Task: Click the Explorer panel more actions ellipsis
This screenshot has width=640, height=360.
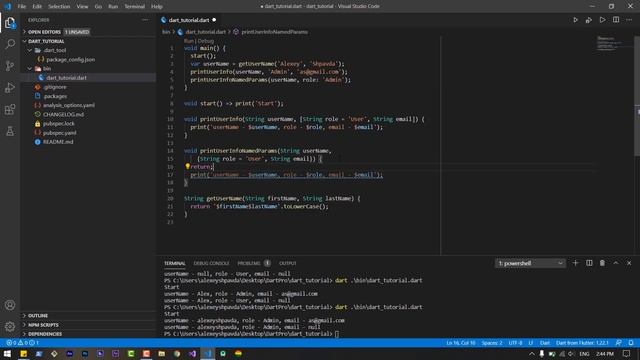Action: (x=145, y=20)
